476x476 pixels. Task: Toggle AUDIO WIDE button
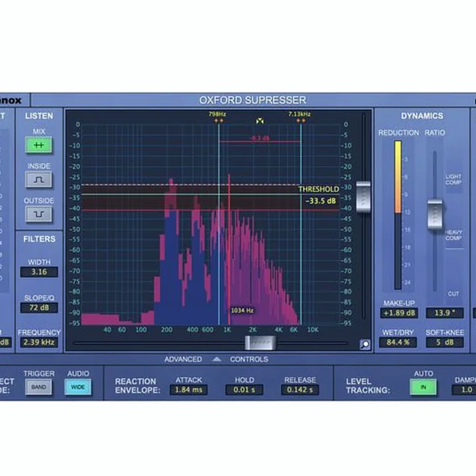(78, 387)
